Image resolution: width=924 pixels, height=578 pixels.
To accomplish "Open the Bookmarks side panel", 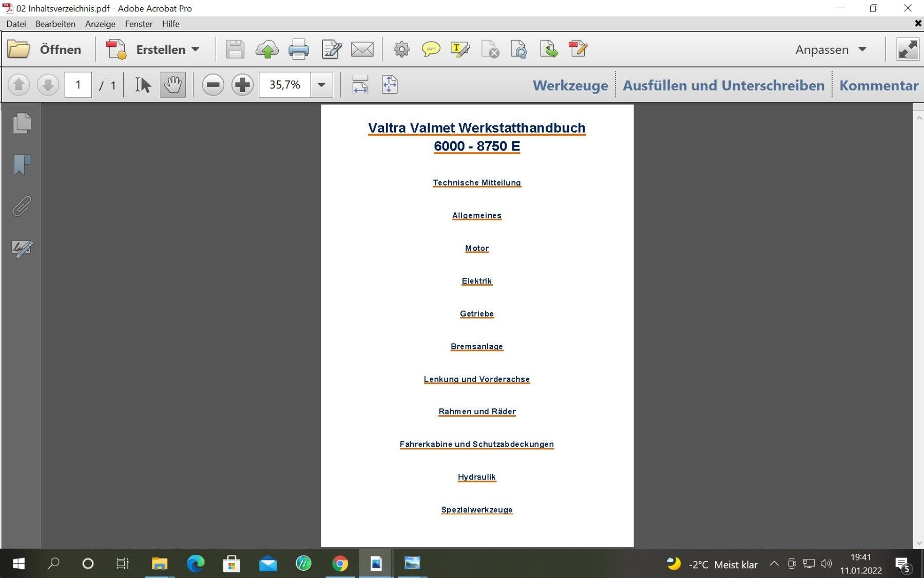I will tap(22, 165).
